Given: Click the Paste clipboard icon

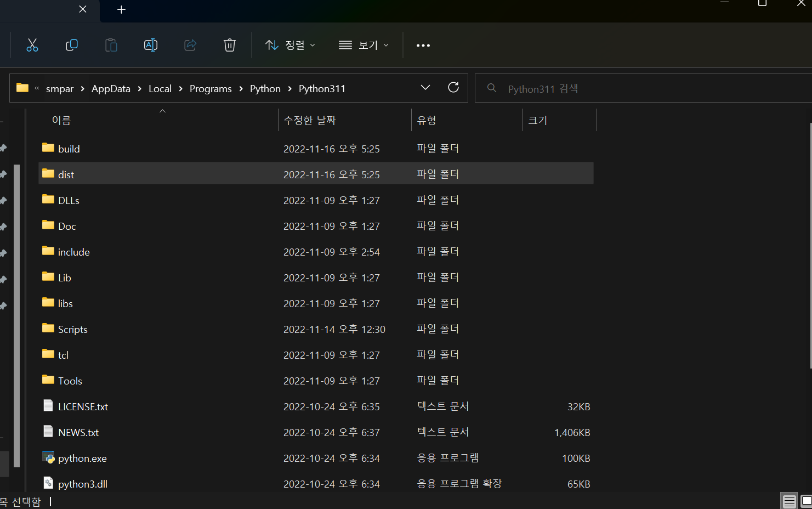Looking at the screenshot, I should [x=111, y=45].
